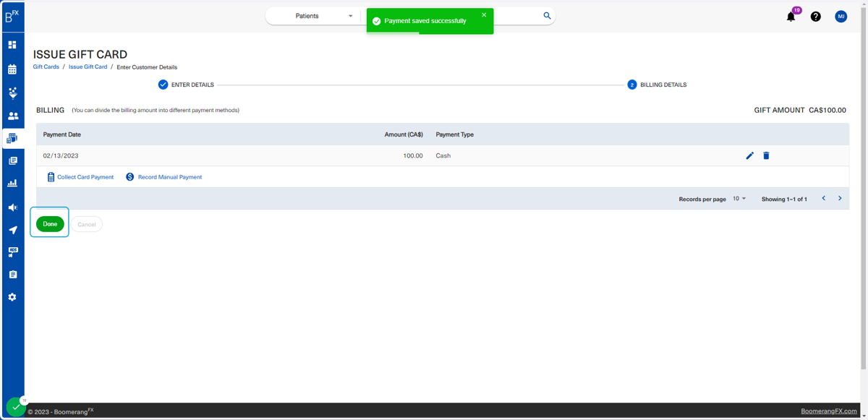Open the Calendar sidebar icon
This screenshot has height=420, width=868.
pyautogui.click(x=12, y=69)
